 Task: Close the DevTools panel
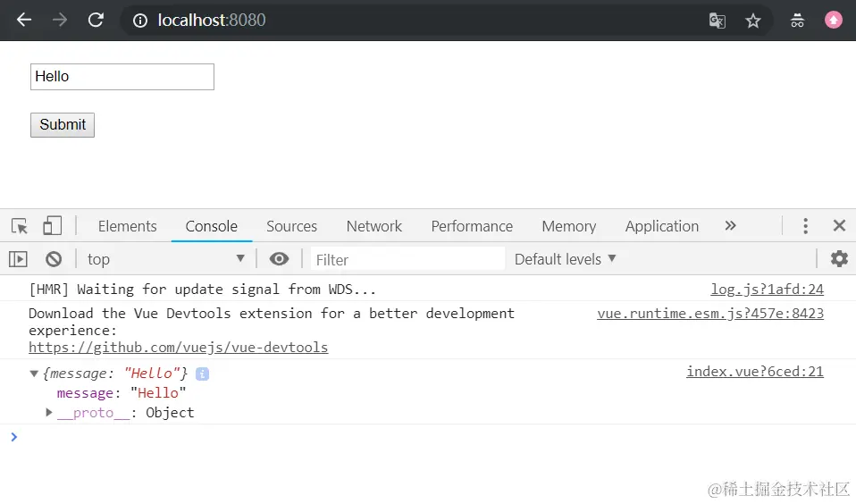[839, 225]
